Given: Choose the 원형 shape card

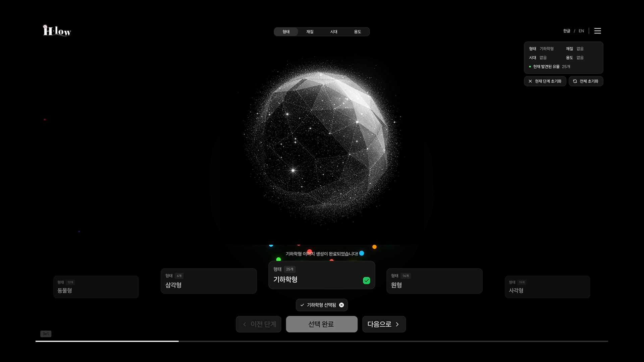Looking at the screenshot, I should pos(434,281).
